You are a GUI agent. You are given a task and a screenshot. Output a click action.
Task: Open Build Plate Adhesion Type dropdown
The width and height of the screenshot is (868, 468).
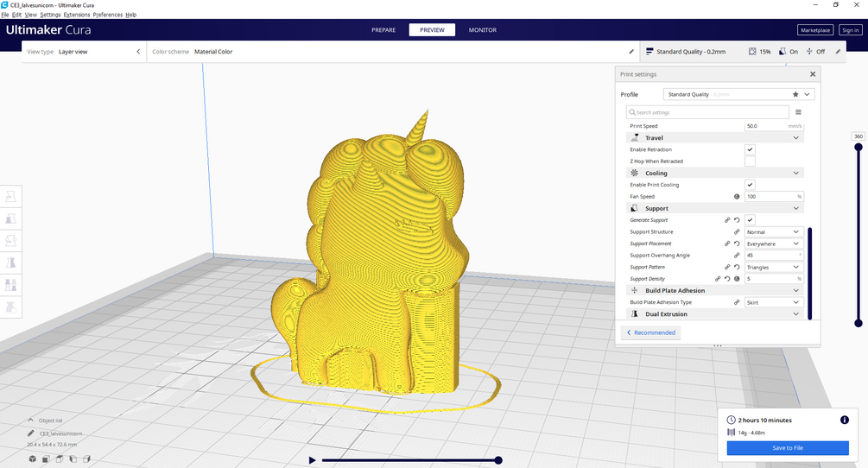(x=774, y=302)
